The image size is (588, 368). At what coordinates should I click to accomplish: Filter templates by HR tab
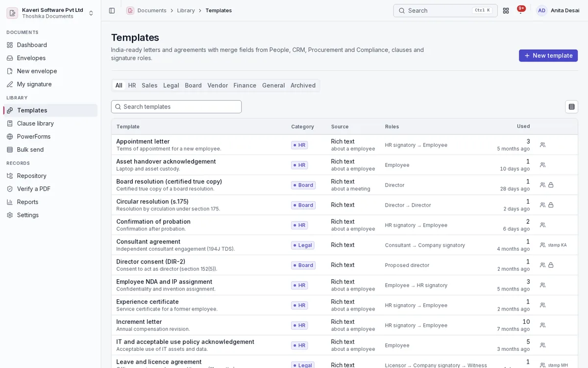(x=132, y=85)
